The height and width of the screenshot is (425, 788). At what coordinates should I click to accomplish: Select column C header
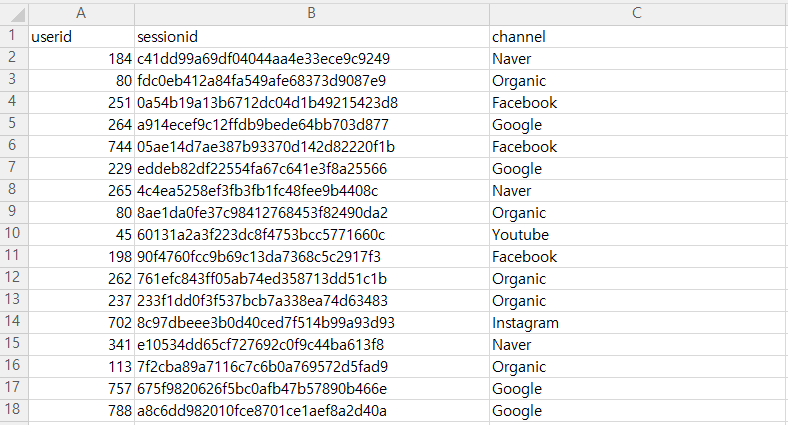(x=637, y=14)
